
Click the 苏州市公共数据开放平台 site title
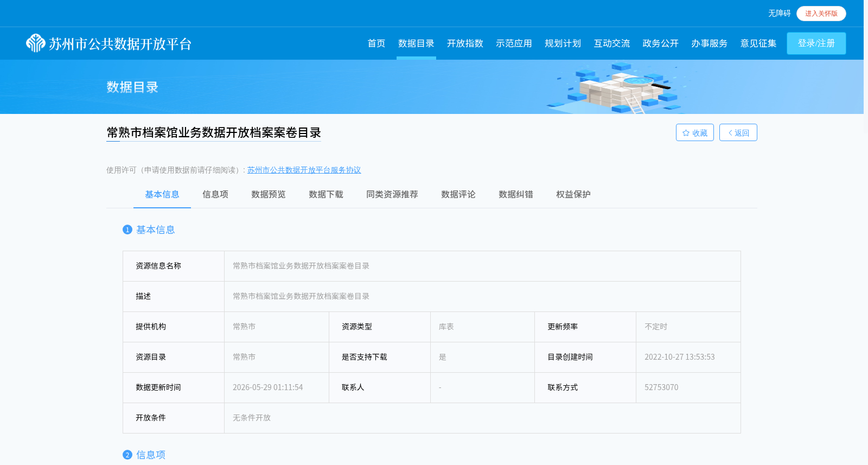click(x=120, y=44)
